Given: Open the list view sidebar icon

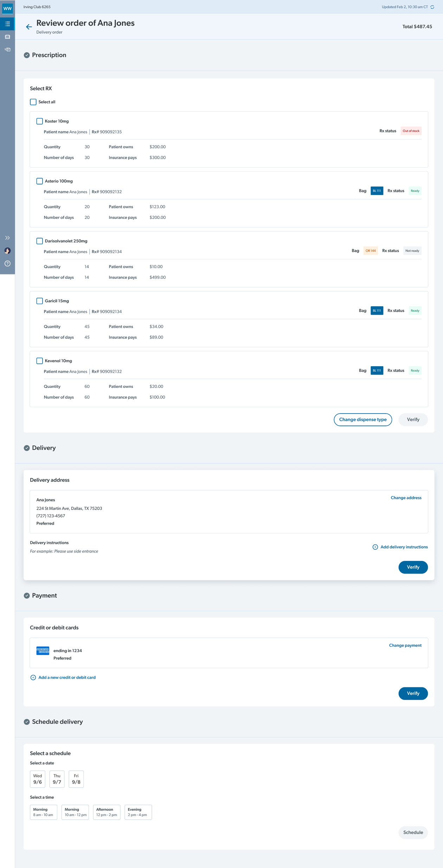Looking at the screenshot, I should pos(7,24).
